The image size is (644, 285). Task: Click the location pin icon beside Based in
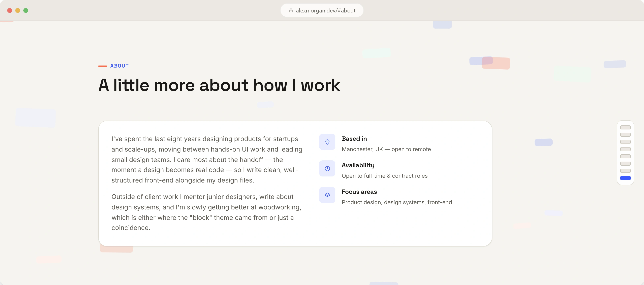pyautogui.click(x=327, y=142)
